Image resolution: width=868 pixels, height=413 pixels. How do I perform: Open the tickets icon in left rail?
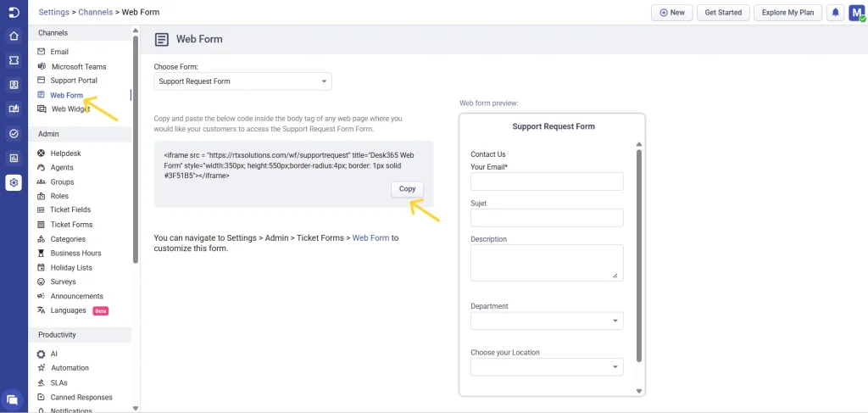pos(14,61)
